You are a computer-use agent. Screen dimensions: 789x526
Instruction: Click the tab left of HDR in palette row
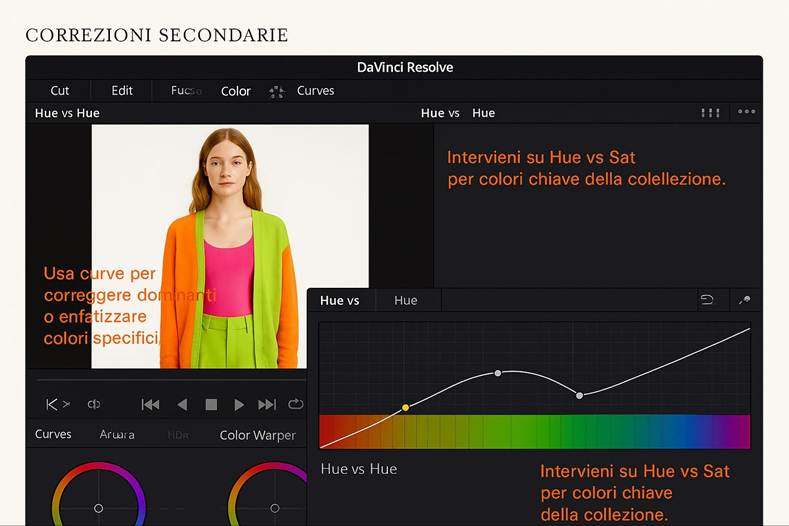pyautogui.click(x=117, y=434)
